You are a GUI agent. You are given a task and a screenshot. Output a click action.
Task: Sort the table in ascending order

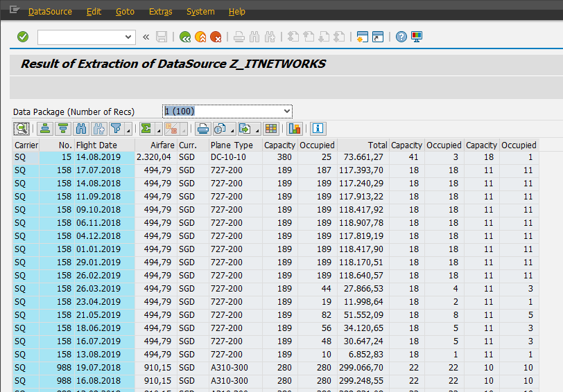coord(45,128)
